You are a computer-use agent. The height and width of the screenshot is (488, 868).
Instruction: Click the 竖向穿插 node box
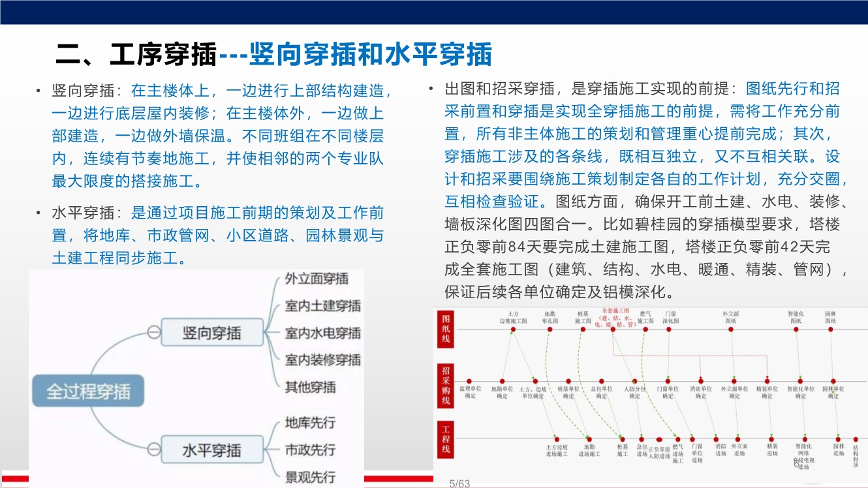(x=211, y=331)
